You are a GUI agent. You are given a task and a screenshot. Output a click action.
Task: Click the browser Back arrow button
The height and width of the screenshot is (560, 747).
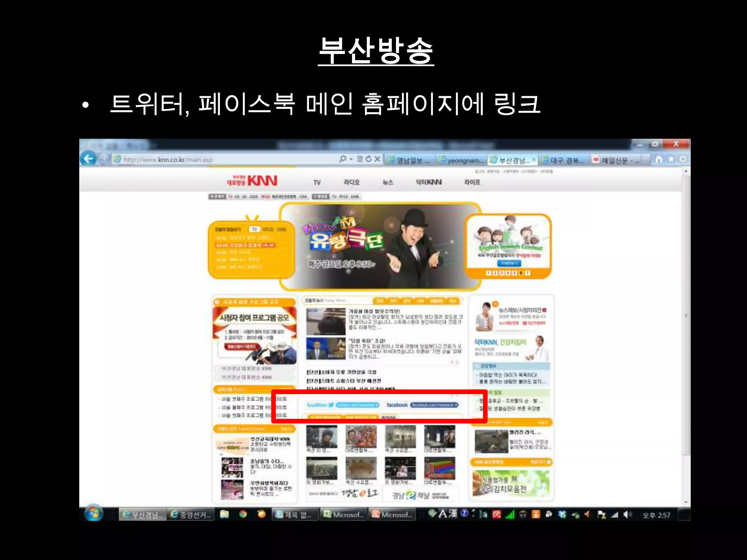(x=88, y=159)
